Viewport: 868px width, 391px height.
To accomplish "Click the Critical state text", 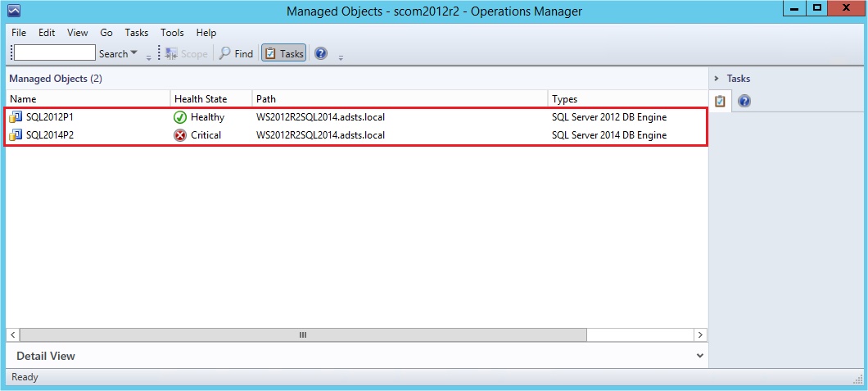I will [206, 135].
